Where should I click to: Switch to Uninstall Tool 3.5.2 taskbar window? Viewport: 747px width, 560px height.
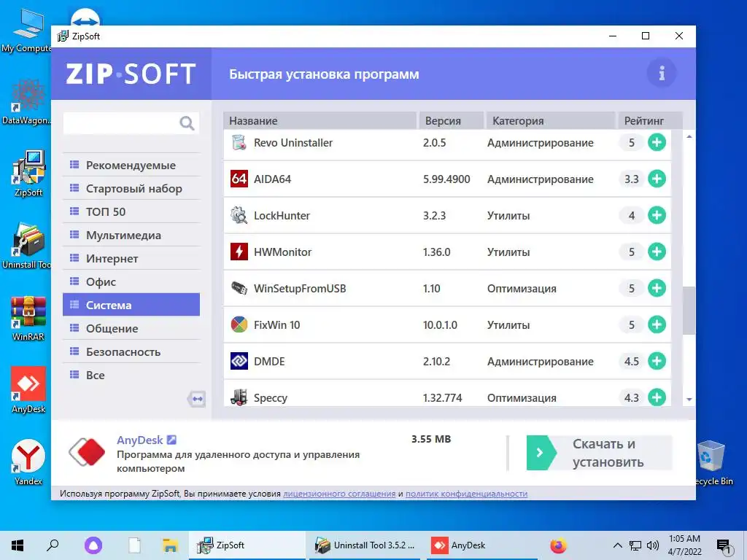pos(365,545)
